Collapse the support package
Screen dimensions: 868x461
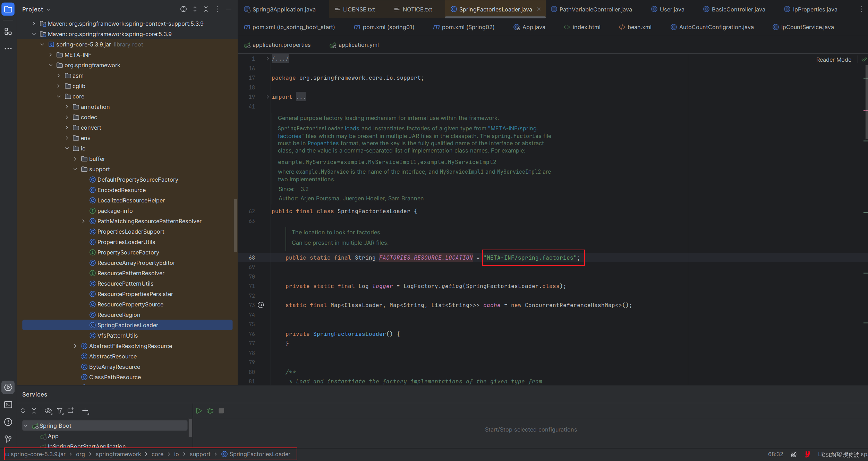pos(75,169)
